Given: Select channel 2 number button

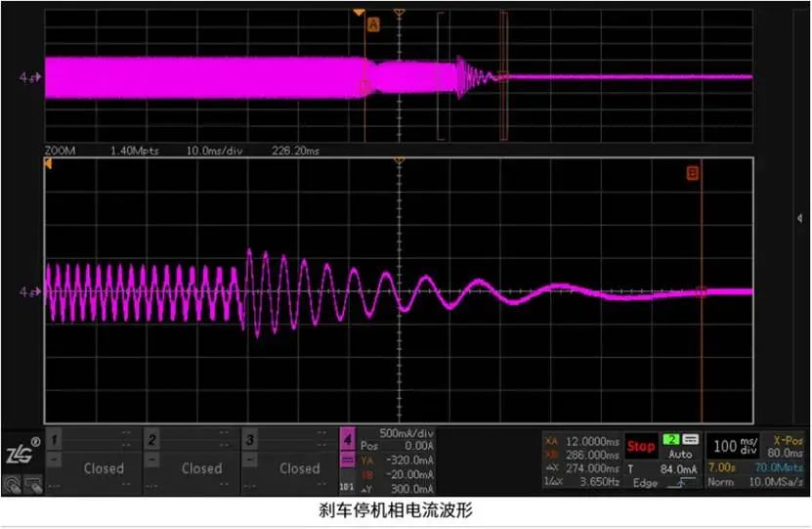Looking at the screenshot, I should [x=151, y=440].
